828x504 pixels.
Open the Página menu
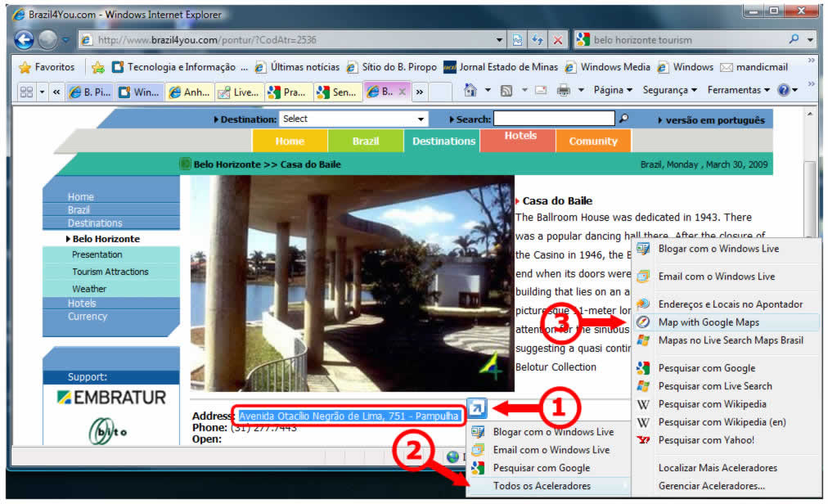click(613, 90)
